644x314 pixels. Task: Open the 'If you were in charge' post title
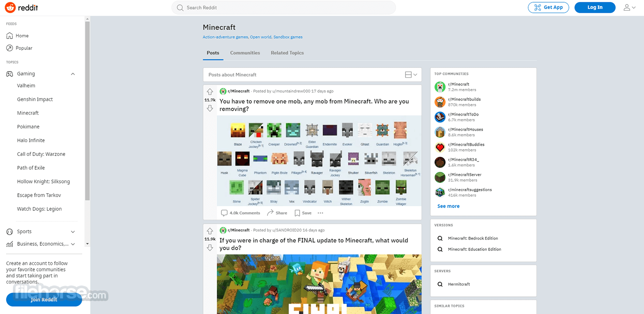pos(314,244)
